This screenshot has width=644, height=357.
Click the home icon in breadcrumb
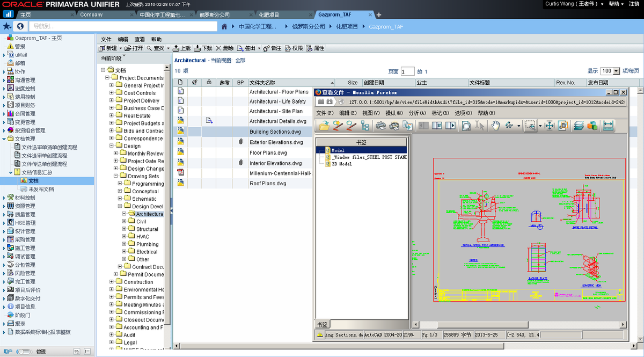[225, 26]
